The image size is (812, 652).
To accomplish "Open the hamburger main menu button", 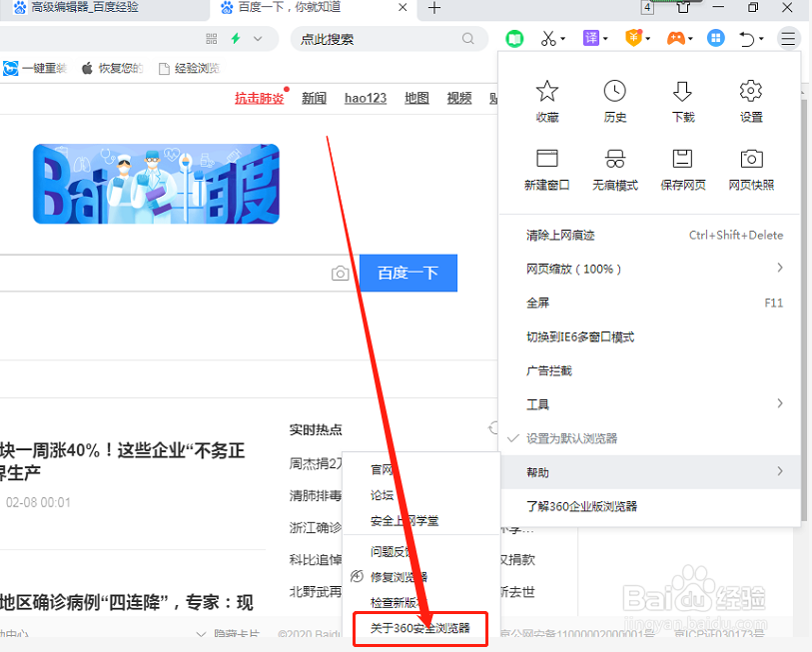I will pos(788,38).
